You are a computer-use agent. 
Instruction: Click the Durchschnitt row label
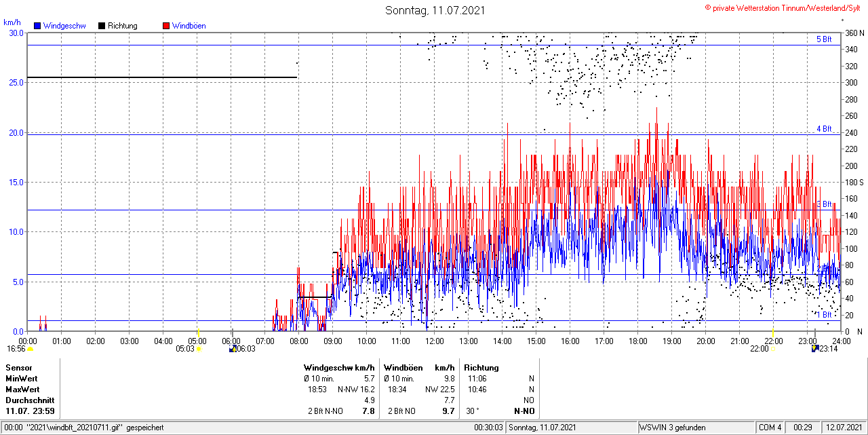click(30, 400)
